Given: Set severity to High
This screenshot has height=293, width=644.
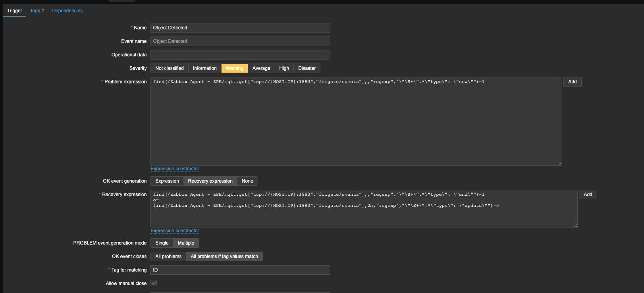Looking at the screenshot, I should pyautogui.click(x=284, y=68).
